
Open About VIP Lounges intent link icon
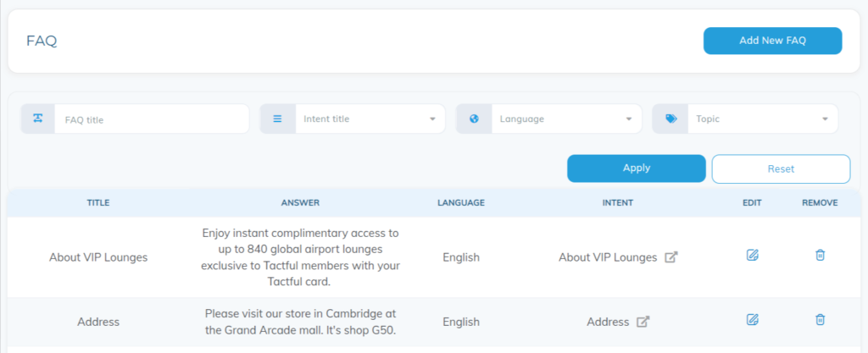671,256
